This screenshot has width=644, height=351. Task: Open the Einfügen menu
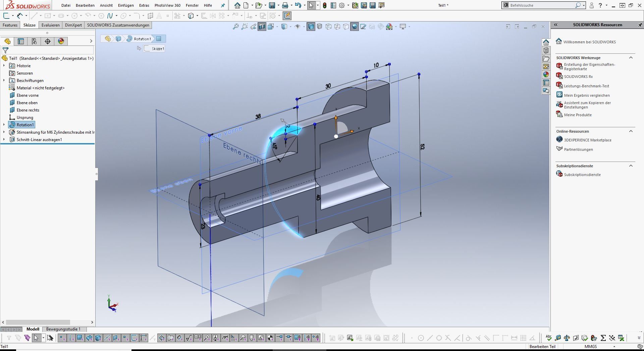(x=126, y=5)
